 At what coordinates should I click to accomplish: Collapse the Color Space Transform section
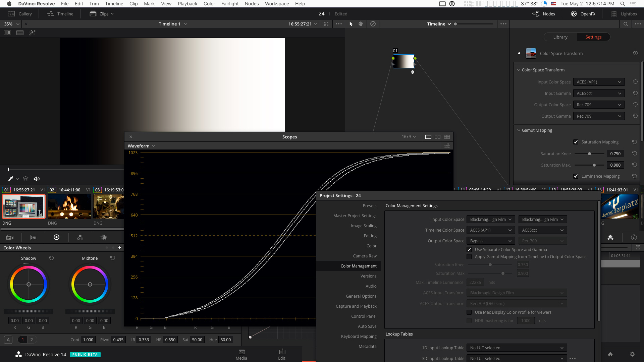point(519,70)
